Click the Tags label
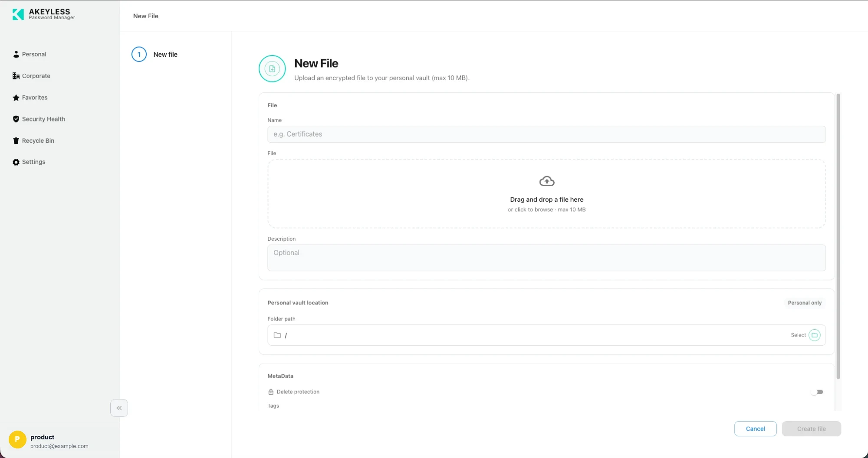 [x=273, y=406]
